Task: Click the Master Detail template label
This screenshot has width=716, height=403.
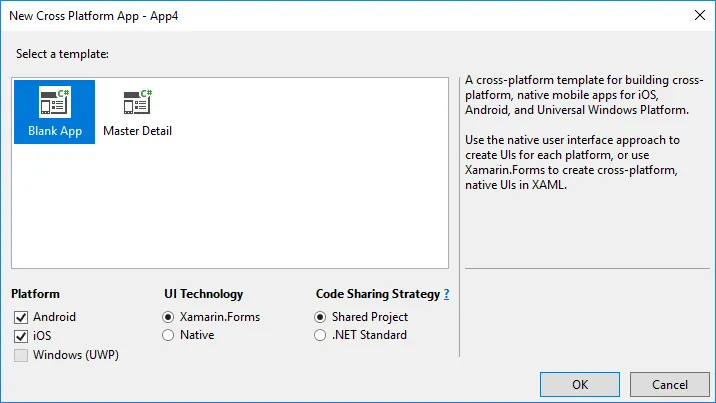Action: pyautogui.click(x=137, y=132)
